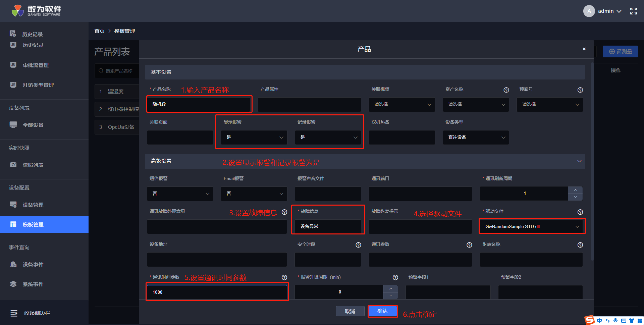Open the 关联视频 dropdown
Image resolution: width=644 pixels, height=325 pixels.
tap(402, 105)
